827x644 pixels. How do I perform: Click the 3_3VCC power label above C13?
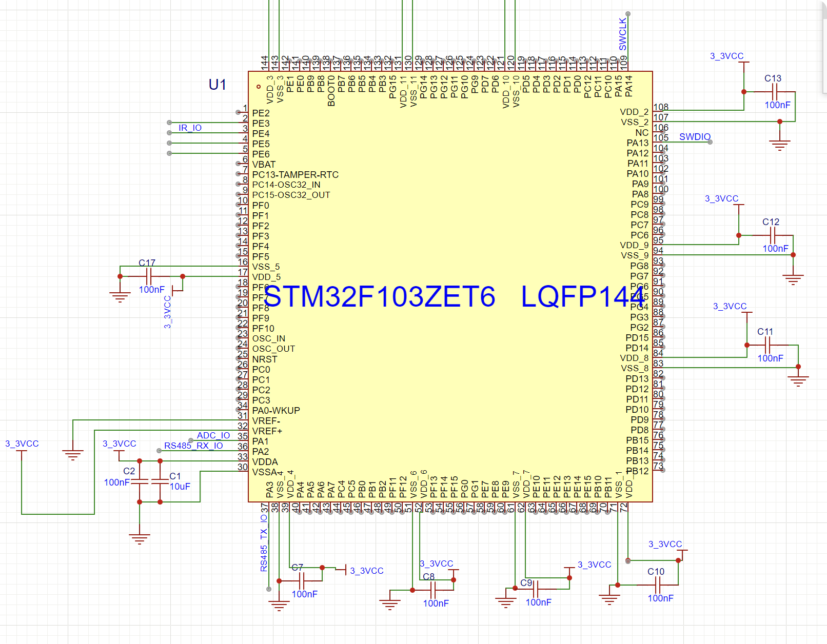tap(726, 56)
